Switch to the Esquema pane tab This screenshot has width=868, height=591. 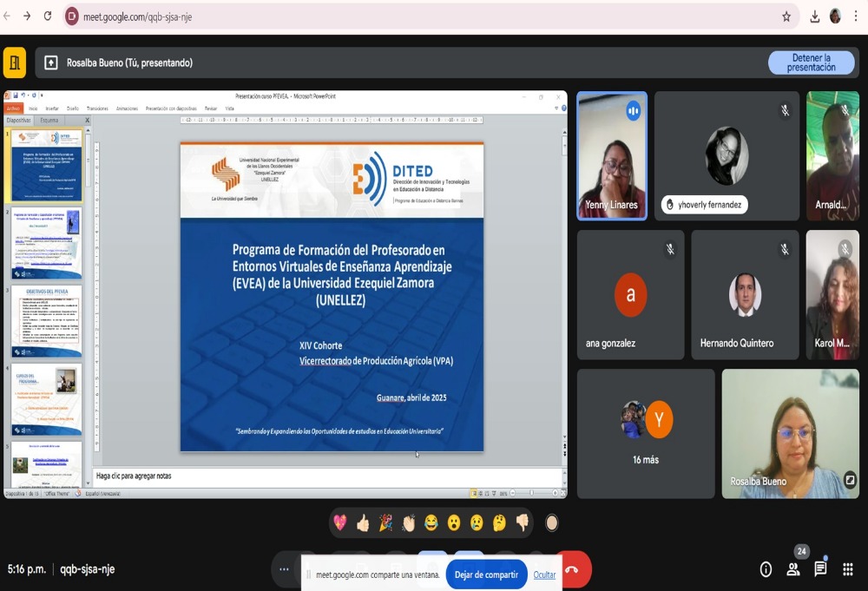tap(49, 120)
